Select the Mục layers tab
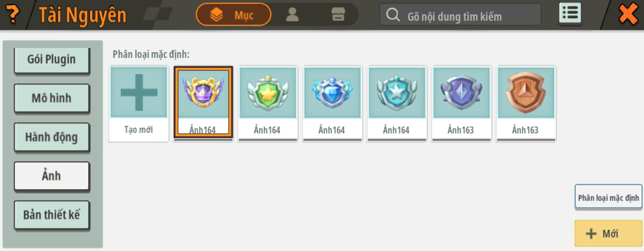 pyautogui.click(x=233, y=15)
